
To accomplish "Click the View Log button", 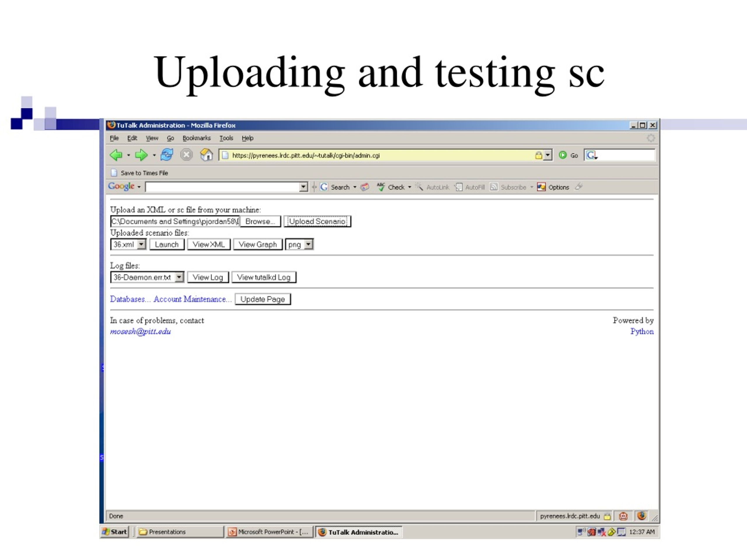I will point(208,277).
